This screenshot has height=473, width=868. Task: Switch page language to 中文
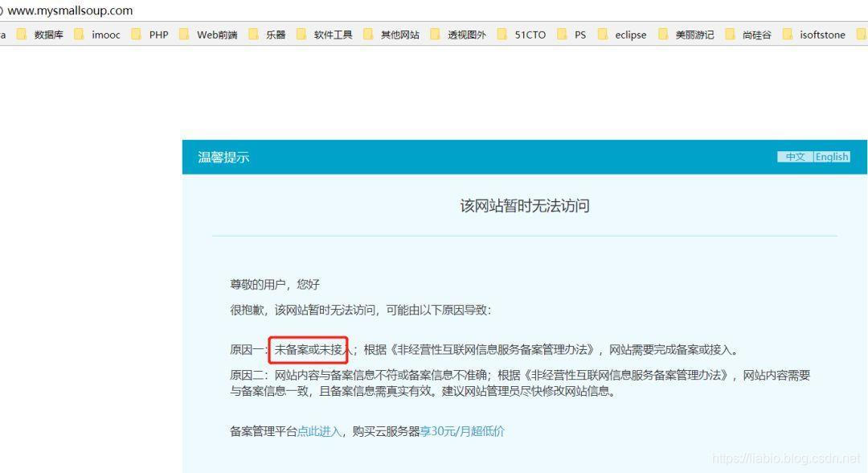(x=795, y=157)
